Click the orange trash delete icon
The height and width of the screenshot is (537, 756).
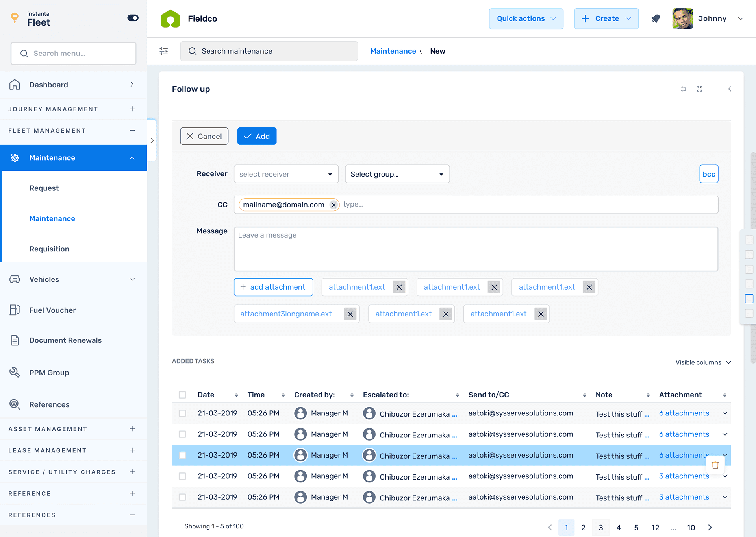click(715, 465)
